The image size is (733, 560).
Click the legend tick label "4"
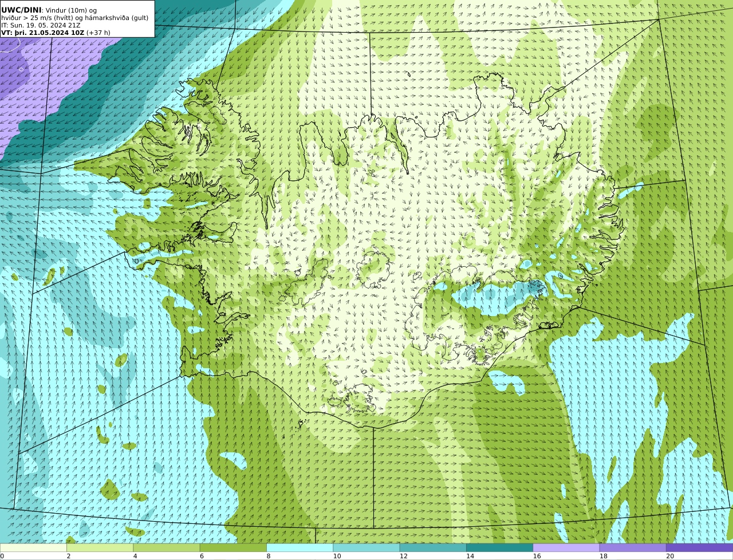135,556
